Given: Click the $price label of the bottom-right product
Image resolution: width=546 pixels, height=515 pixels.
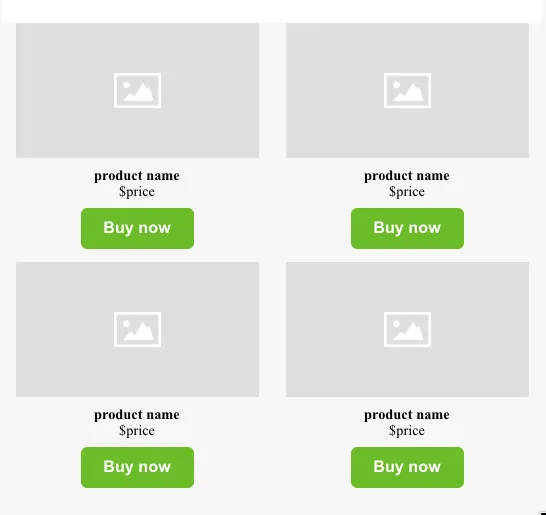Looking at the screenshot, I should 407,430.
